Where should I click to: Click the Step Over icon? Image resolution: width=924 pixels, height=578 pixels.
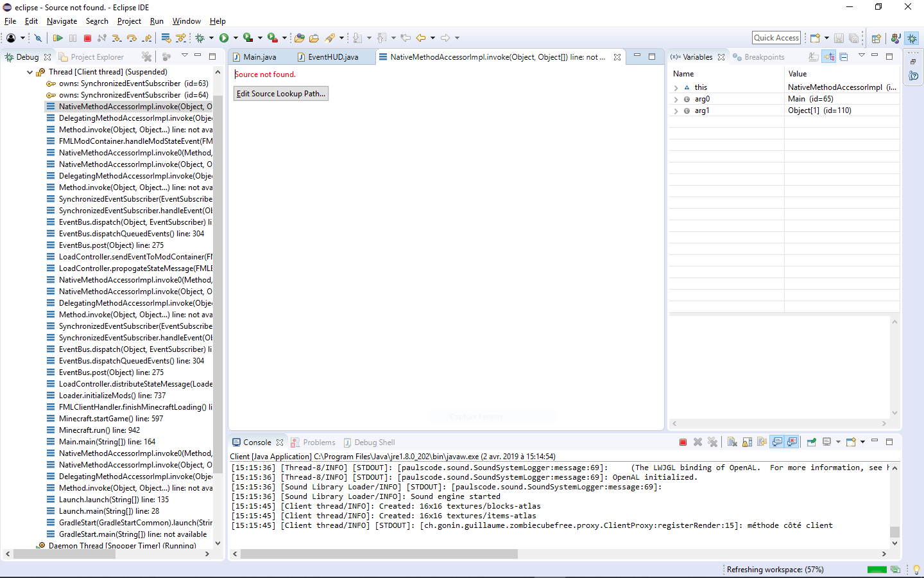132,39
